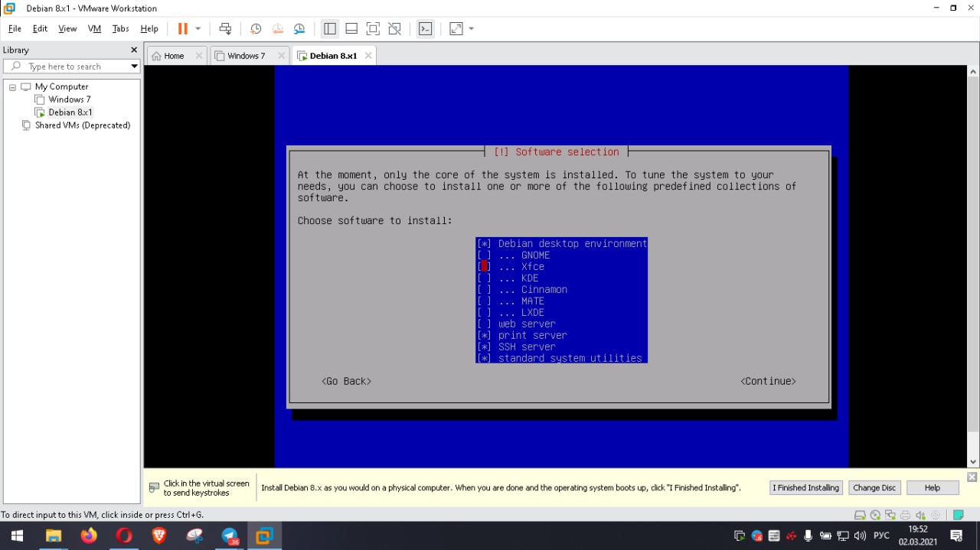The image size is (980, 550).
Task: Click the revert to snapshot icon
Action: pos(278,28)
